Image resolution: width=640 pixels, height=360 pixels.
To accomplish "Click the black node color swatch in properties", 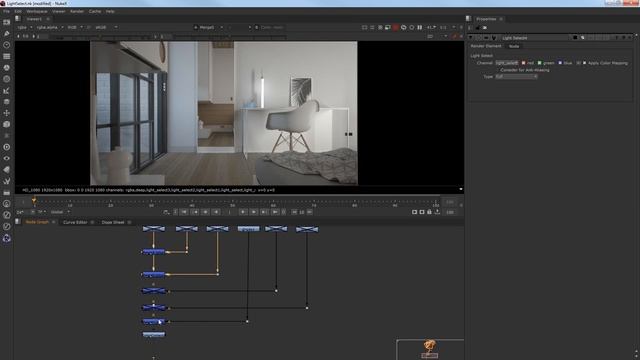I will [x=575, y=38].
